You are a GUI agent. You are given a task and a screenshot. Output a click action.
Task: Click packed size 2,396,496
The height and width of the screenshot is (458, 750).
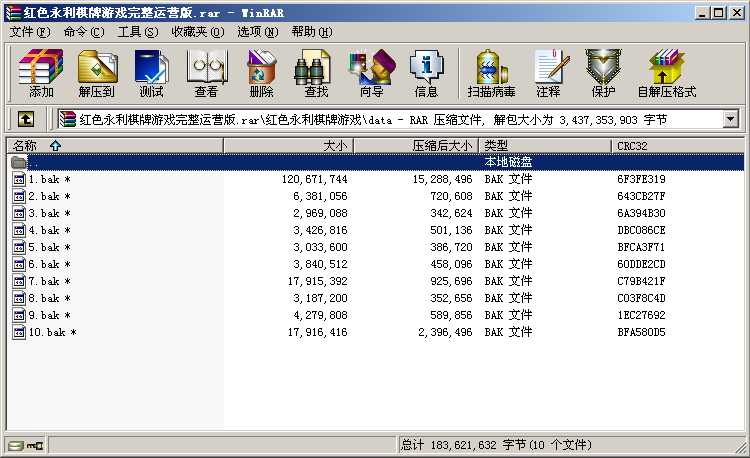tap(445, 332)
